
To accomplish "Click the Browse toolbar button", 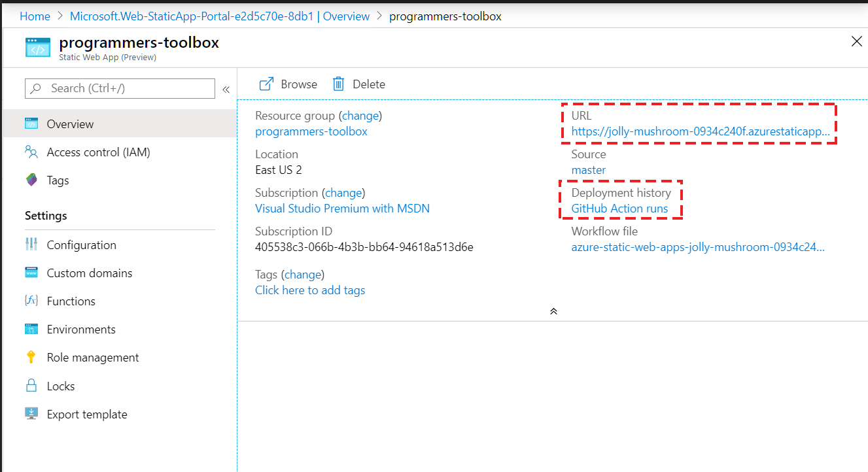I will 288,84.
